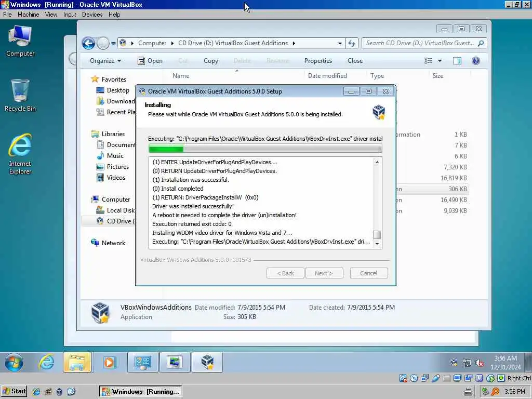Click the Cancel button in Guest Additions setup
This screenshot has height=399, width=532.
(368, 273)
